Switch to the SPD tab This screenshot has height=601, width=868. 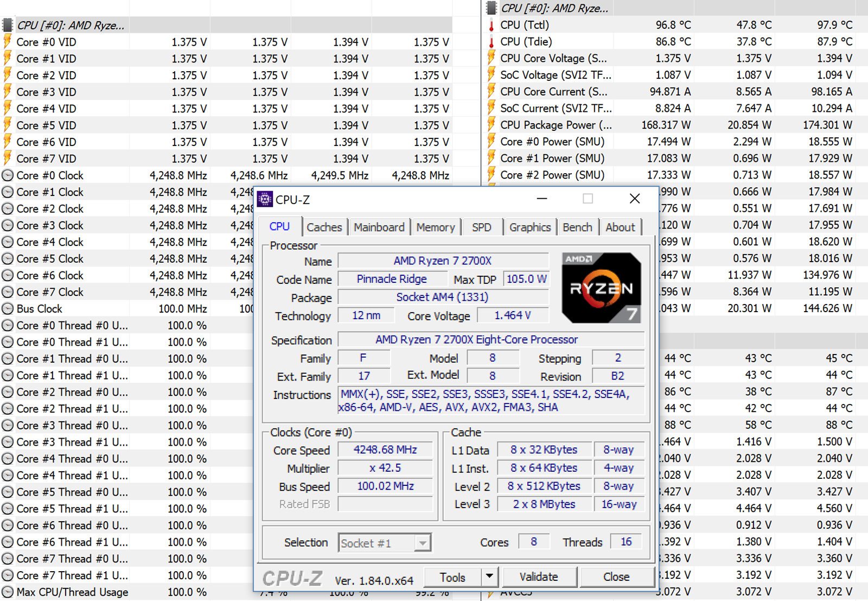tap(482, 227)
